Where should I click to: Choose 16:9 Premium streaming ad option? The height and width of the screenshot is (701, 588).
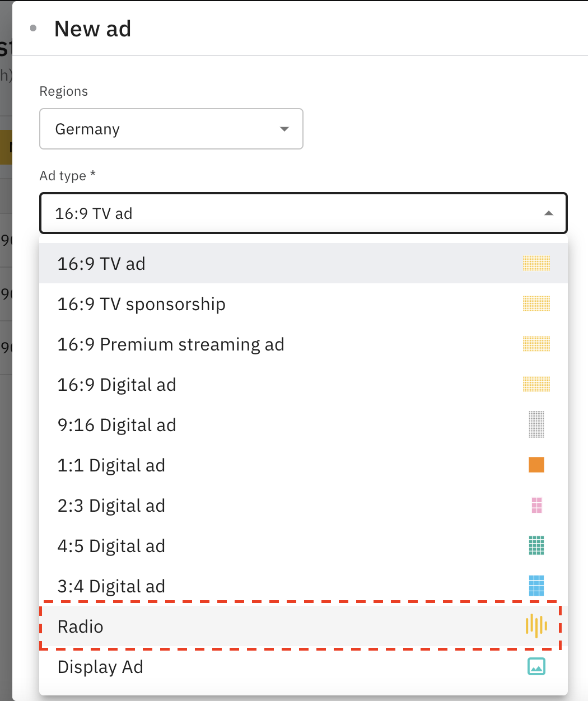coord(171,344)
